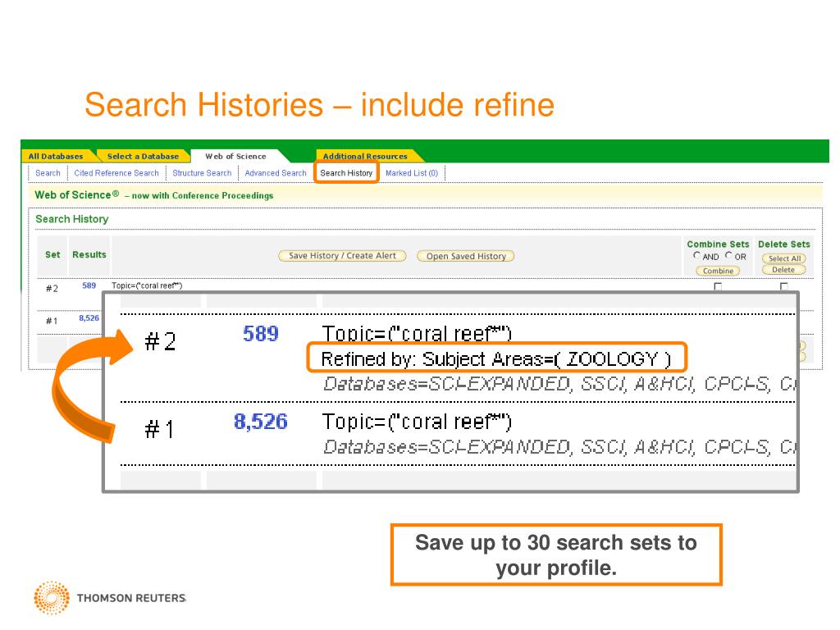This screenshot has height=630, width=840.
Task: Open Marked List (0)
Action: point(412,173)
